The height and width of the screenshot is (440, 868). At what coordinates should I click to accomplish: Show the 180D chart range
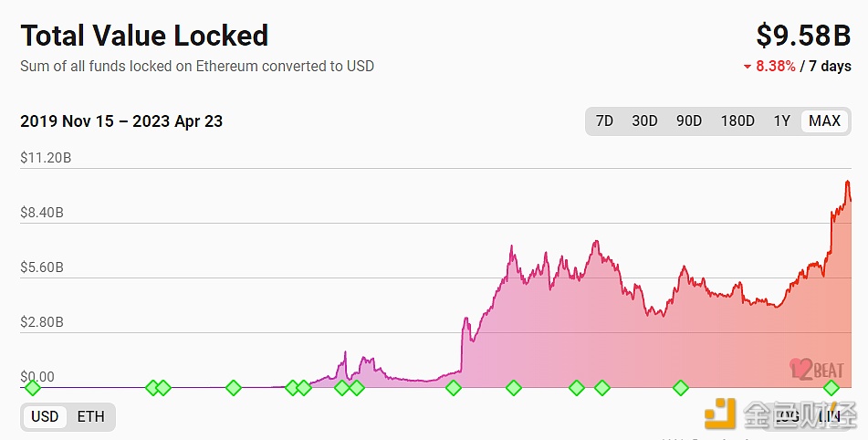pos(737,121)
